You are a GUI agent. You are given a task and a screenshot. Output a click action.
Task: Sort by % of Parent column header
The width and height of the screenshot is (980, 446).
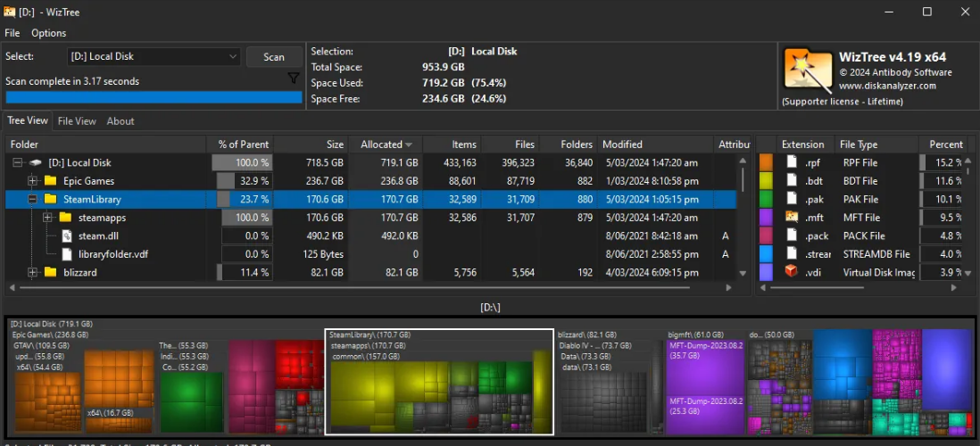click(240, 145)
